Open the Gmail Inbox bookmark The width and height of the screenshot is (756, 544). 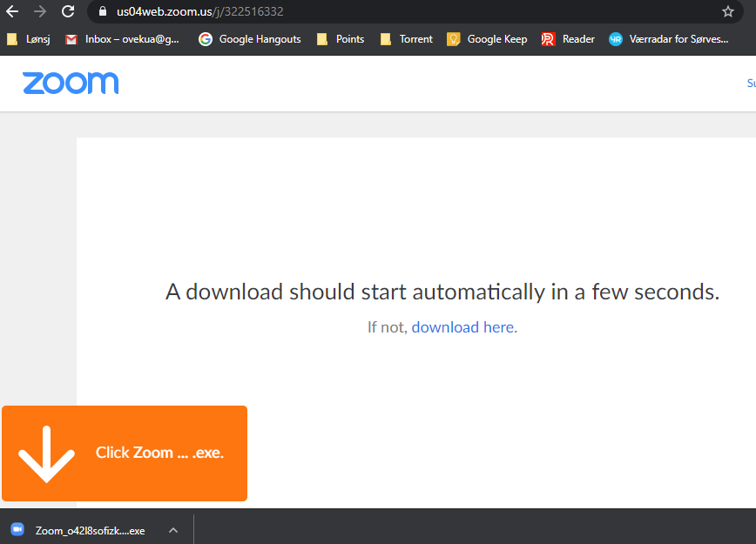point(123,39)
